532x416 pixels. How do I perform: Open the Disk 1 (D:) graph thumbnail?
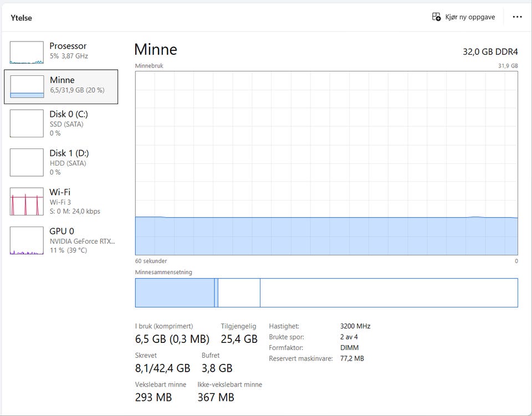pos(27,162)
